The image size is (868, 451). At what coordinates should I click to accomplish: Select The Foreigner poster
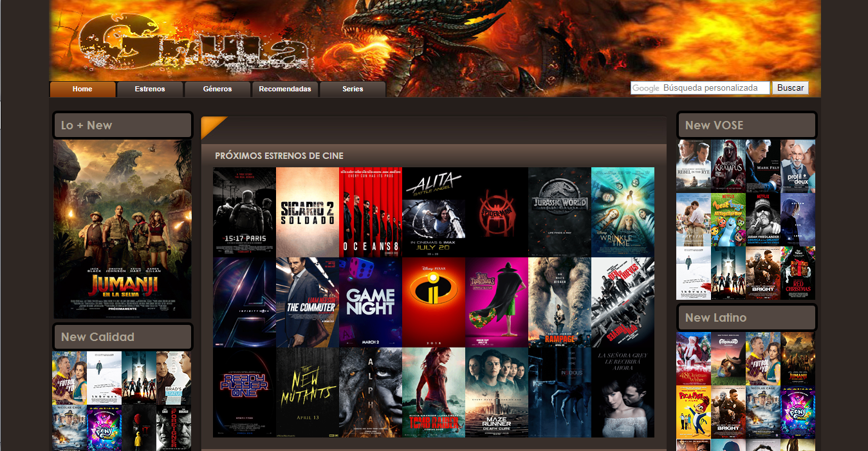174,428
